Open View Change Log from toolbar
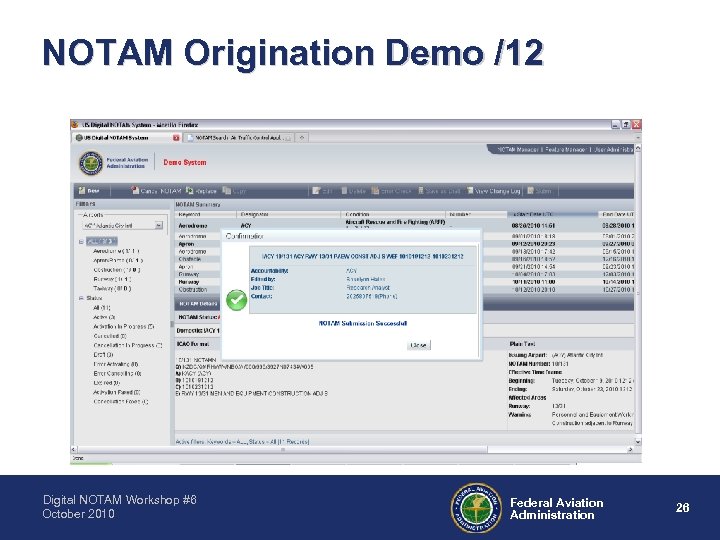720x540 pixels. [494, 191]
